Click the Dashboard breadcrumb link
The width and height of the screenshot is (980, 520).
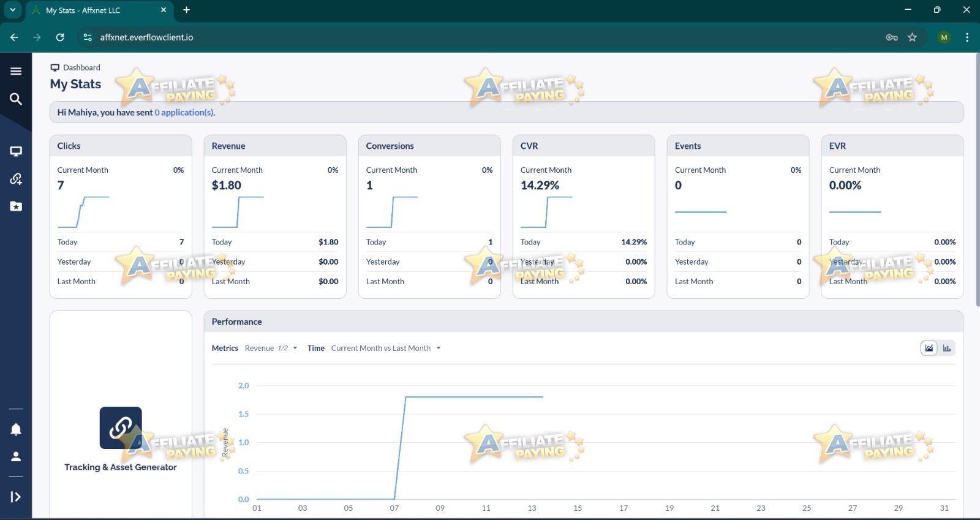[81, 67]
